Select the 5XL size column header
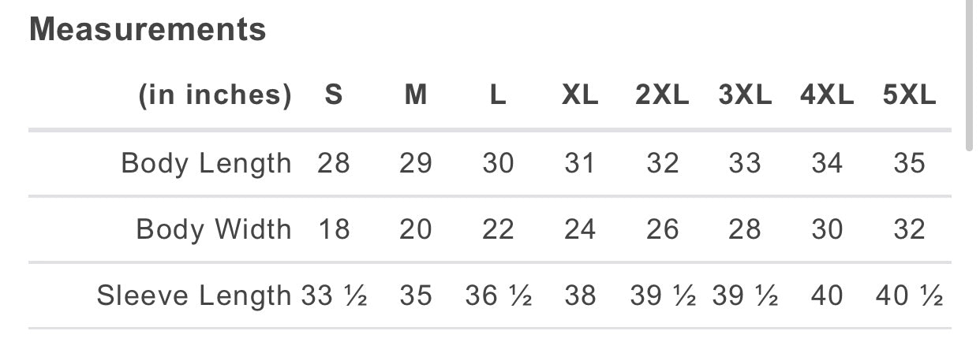This screenshot has height=353, width=980. coord(909,95)
